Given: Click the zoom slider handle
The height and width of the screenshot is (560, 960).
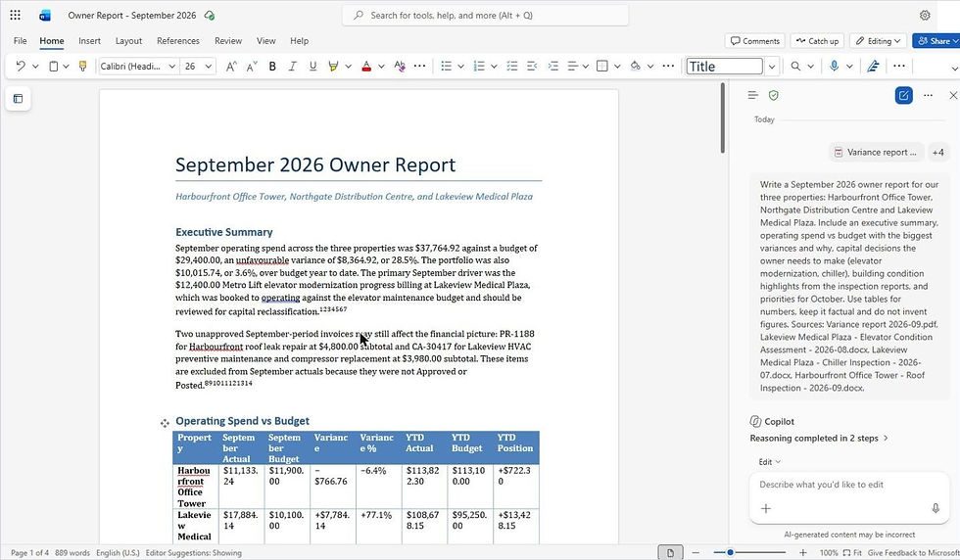Looking at the screenshot, I should pyautogui.click(x=731, y=552).
